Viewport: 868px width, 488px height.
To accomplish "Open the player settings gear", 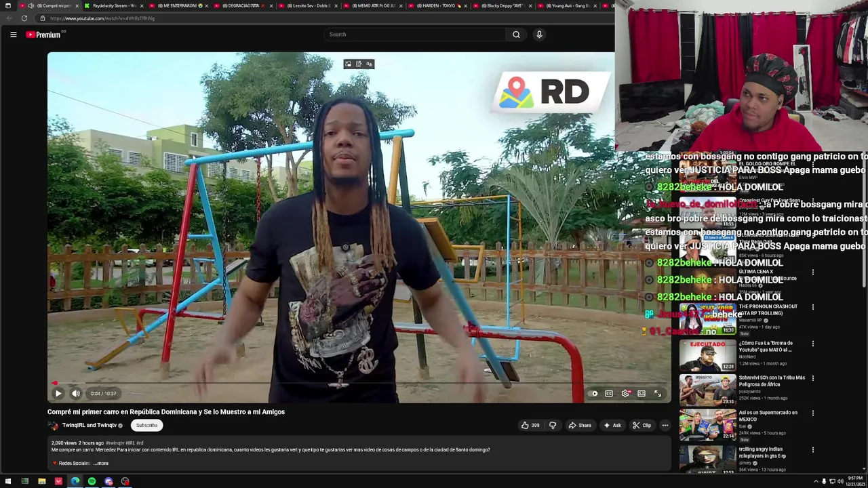I will pos(625,393).
